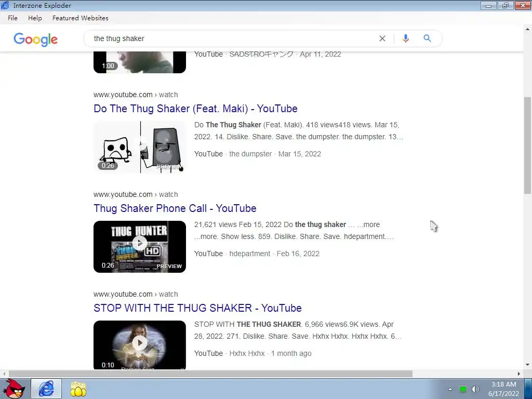Select Interzone Exploder taskbar icon
The width and height of the screenshot is (532, 399).
pyautogui.click(x=46, y=389)
